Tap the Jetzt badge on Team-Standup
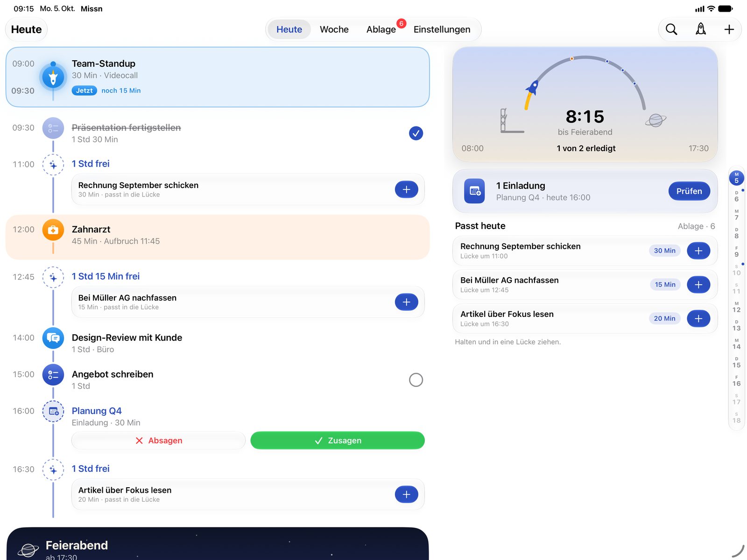747x560 pixels. [84, 91]
